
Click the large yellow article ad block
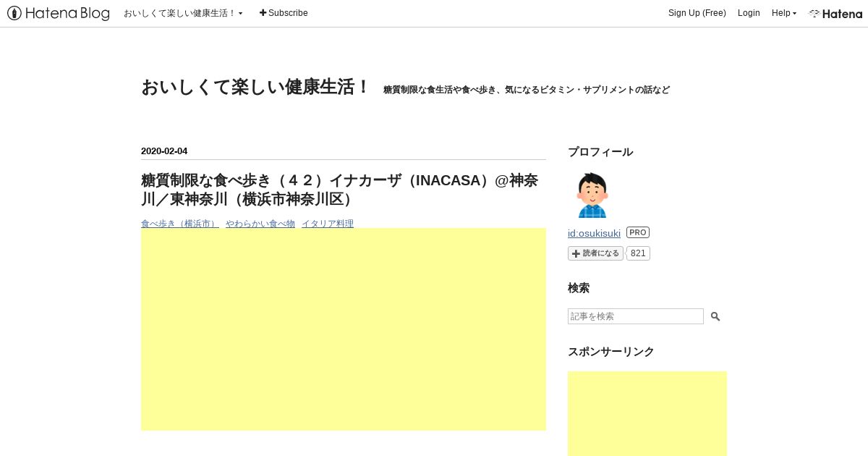[x=344, y=329]
